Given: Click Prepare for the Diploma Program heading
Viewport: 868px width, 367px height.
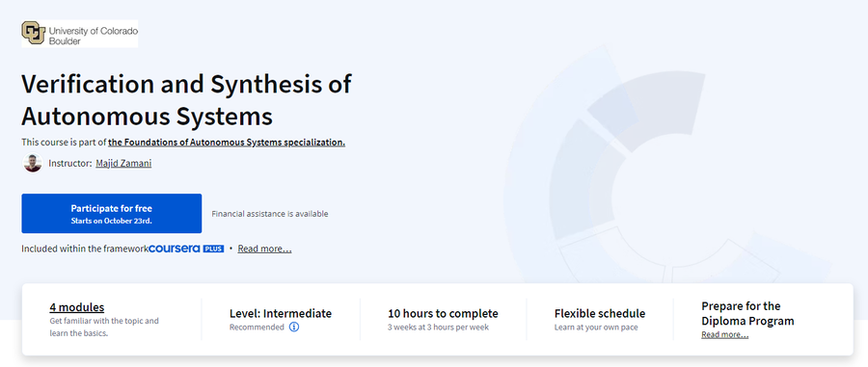Looking at the screenshot, I should [747, 313].
